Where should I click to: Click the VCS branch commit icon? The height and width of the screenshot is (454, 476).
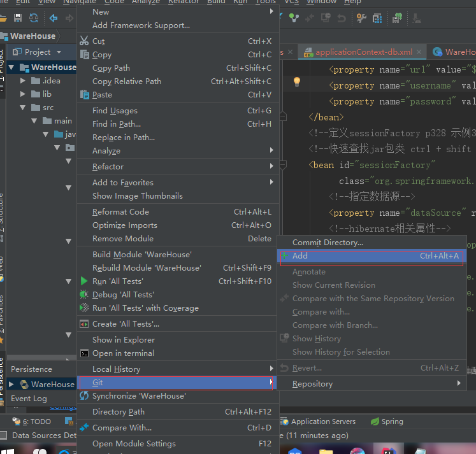[x=294, y=18]
